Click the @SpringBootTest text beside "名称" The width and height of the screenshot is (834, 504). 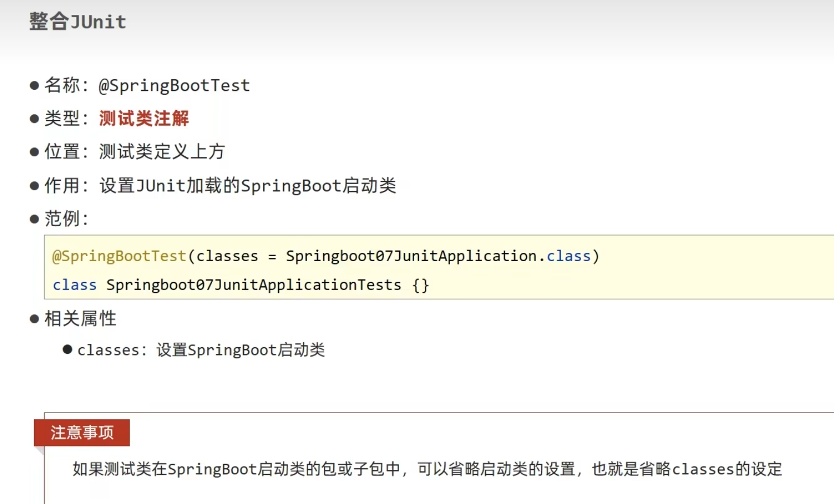[174, 85]
